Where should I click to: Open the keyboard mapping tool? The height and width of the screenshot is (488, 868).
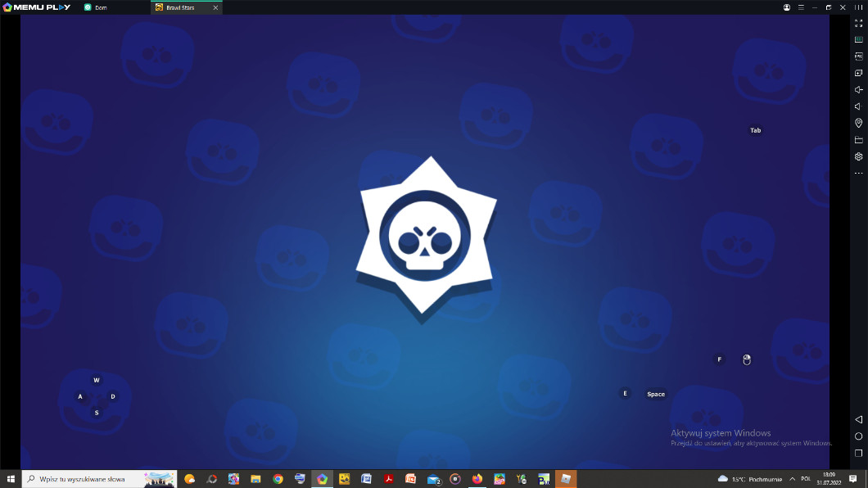click(858, 40)
